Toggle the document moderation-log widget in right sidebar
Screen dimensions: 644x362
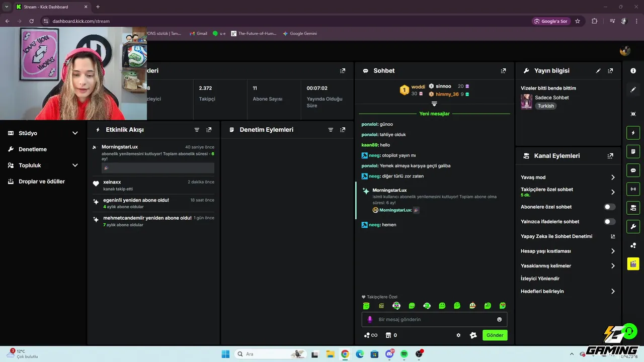633,151
